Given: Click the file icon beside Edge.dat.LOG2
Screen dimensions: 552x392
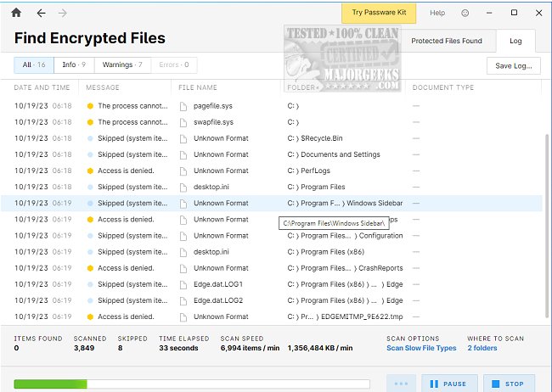Looking at the screenshot, I should [x=183, y=300].
